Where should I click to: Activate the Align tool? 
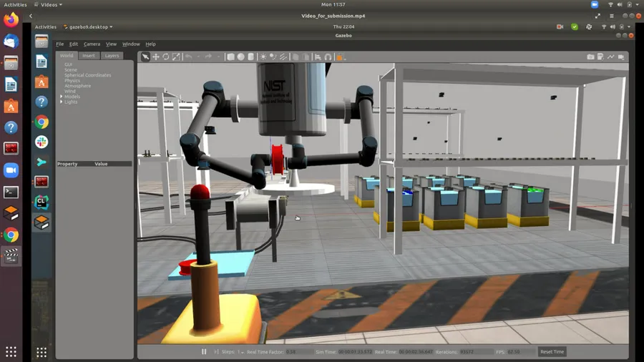pyautogui.click(x=318, y=57)
